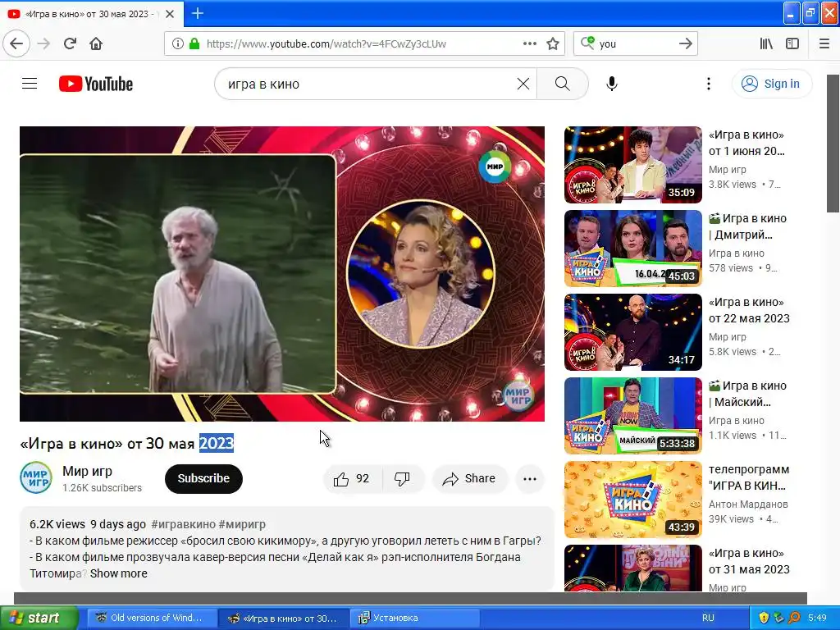Like the video with thumbs-up
Screen dimensions: 840x630
353,478
